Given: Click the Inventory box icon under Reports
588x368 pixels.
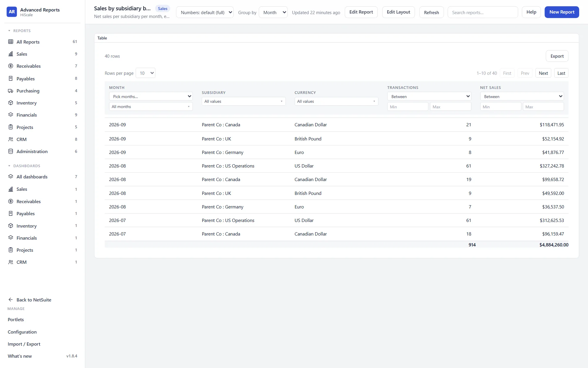Looking at the screenshot, I should (x=11, y=103).
